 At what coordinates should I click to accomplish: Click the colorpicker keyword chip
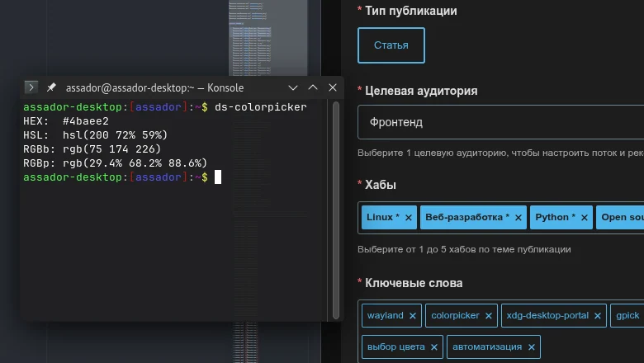click(x=462, y=315)
